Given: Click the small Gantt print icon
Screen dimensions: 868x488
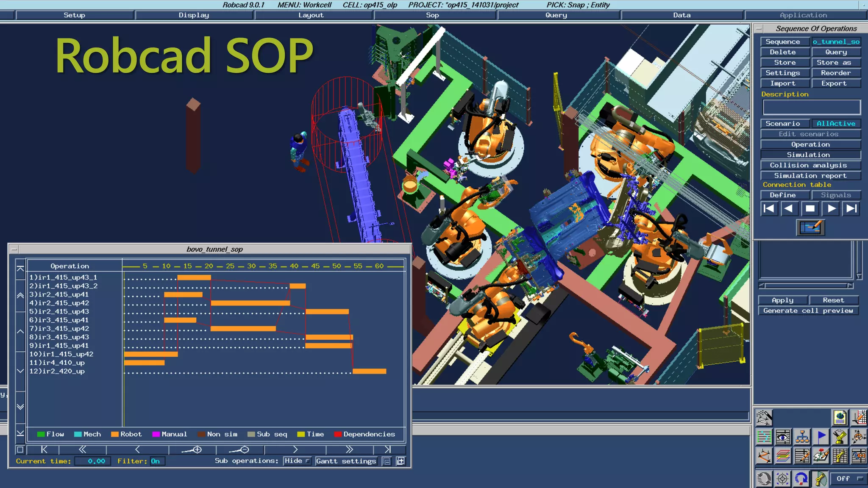Looking at the screenshot, I should pos(387,461).
